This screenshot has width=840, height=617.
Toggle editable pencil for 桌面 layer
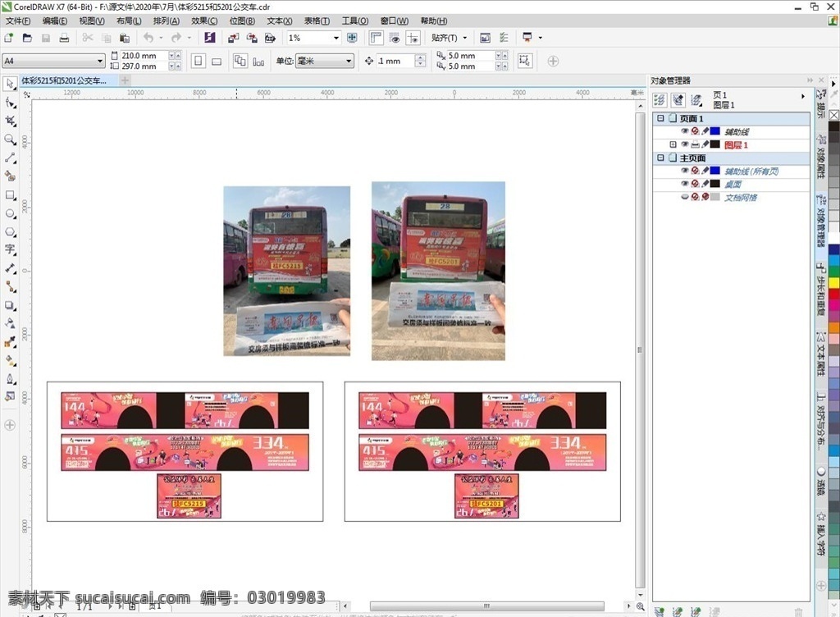tap(705, 184)
